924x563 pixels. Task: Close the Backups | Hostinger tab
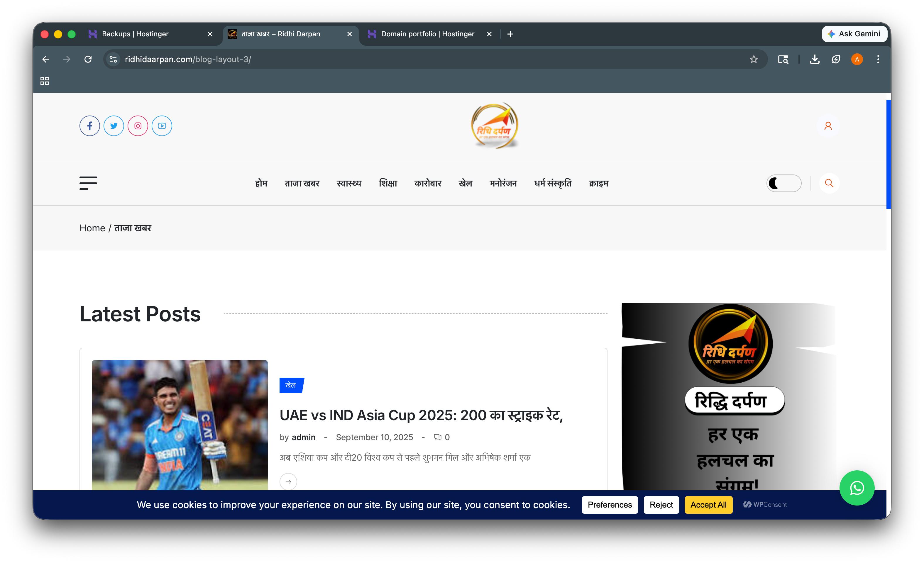click(x=210, y=34)
